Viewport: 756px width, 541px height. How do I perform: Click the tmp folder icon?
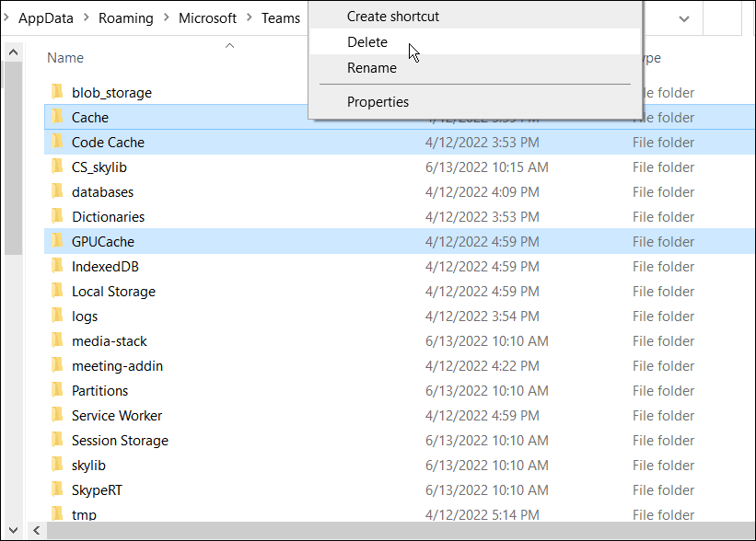[57, 513]
